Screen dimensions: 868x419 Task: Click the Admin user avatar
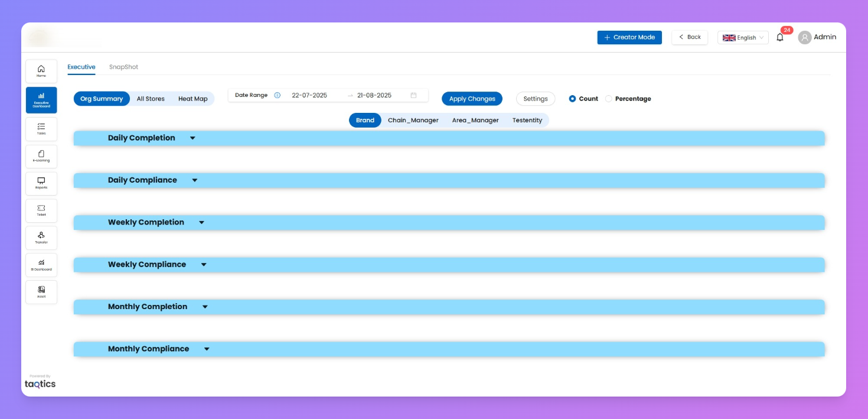tap(805, 37)
